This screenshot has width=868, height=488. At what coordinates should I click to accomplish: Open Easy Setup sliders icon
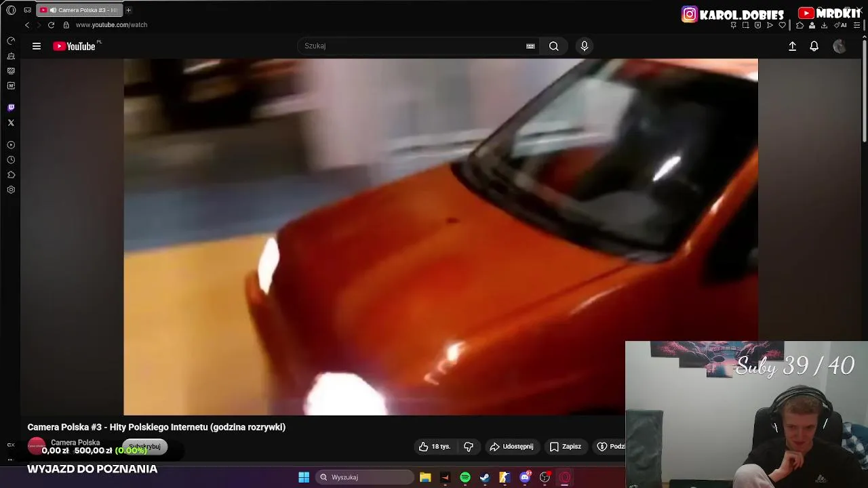click(x=856, y=25)
